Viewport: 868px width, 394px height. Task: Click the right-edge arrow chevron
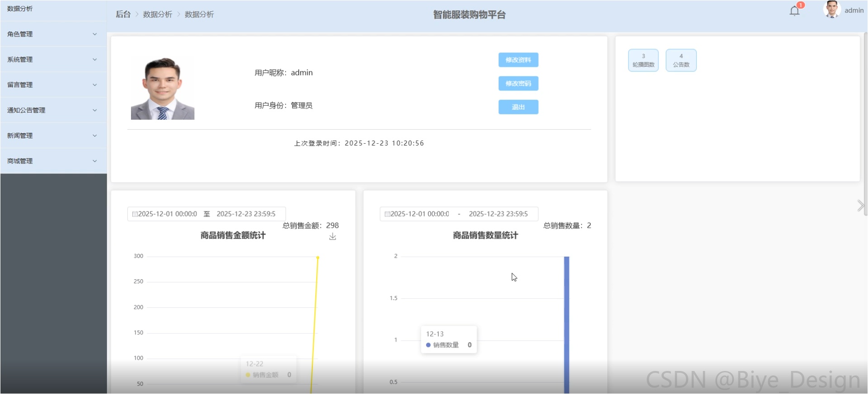tap(860, 206)
